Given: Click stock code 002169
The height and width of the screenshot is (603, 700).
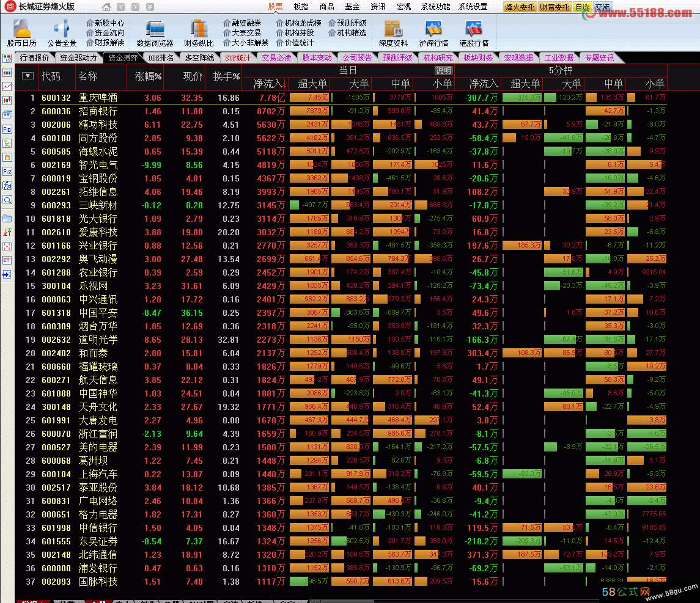Looking at the screenshot, I should click(56, 165).
